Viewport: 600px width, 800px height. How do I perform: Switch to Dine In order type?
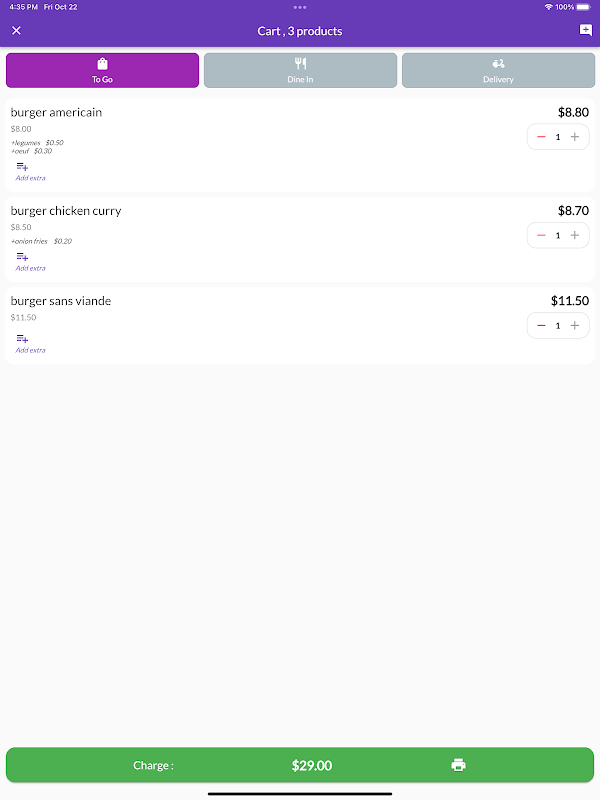(x=300, y=70)
